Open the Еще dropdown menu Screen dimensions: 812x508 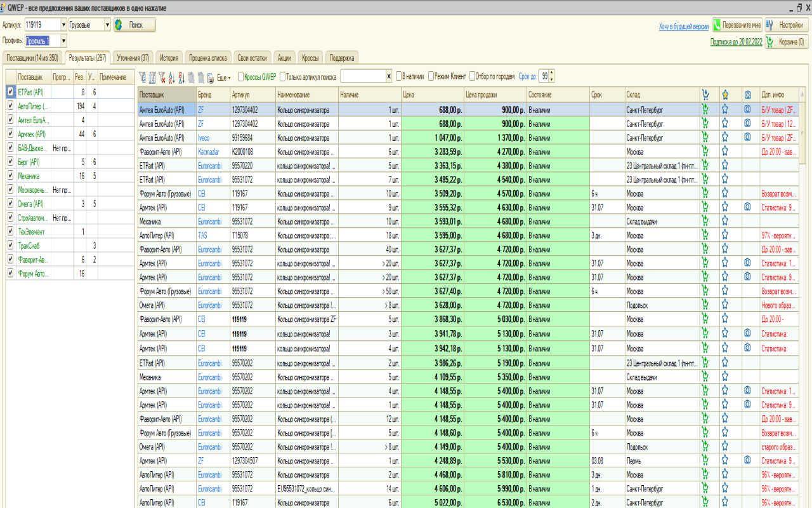(223, 77)
